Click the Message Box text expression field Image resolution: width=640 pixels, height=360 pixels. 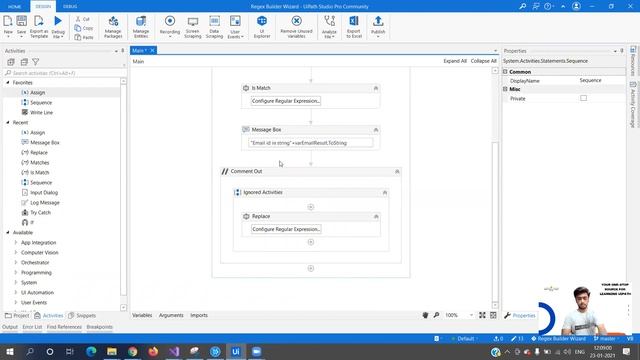point(311,143)
